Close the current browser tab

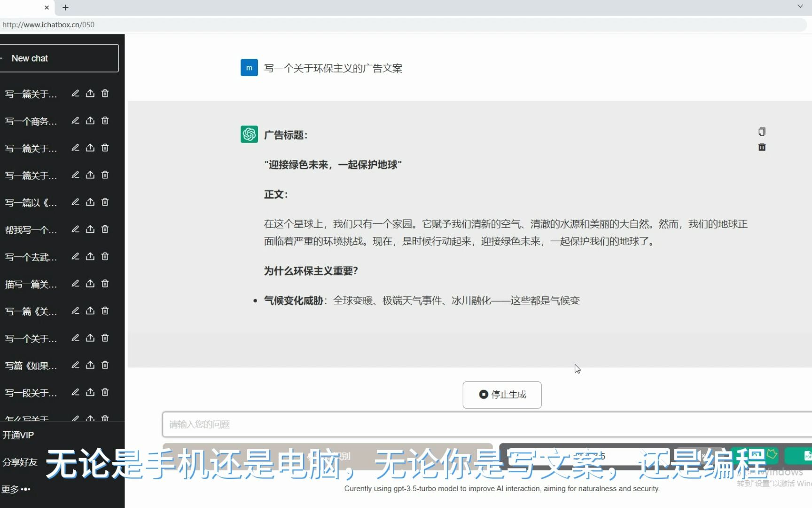coord(47,8)
